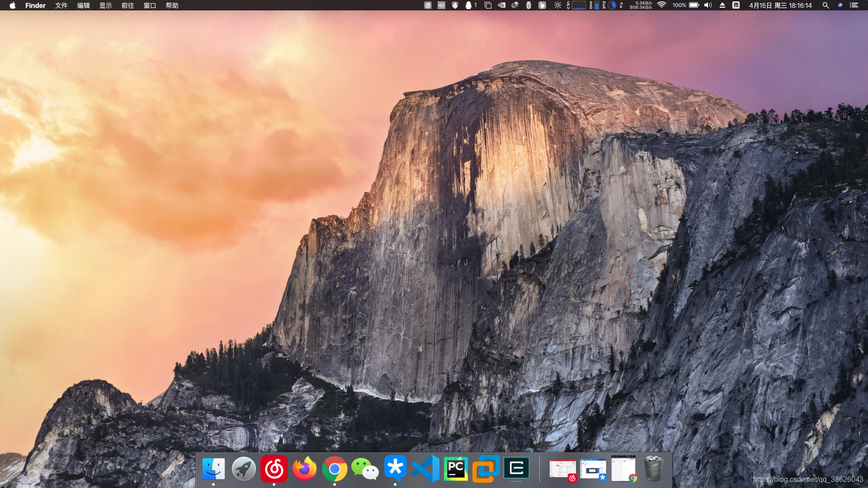Click the eject icon in menu bar

[x=722, y=5]
